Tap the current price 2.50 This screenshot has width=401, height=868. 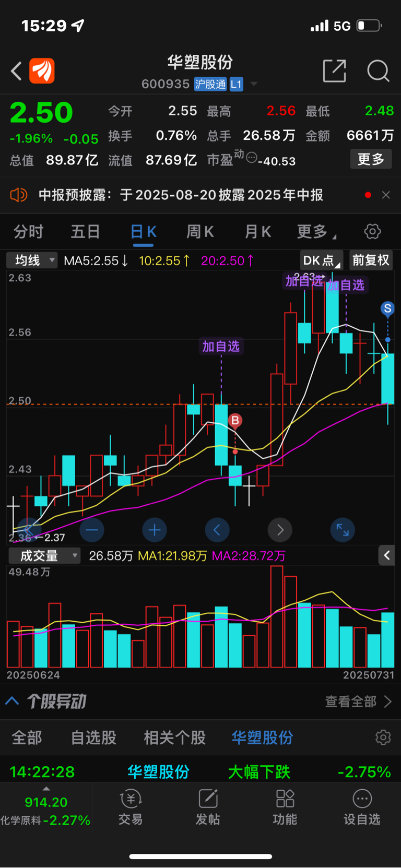pos(41,113)
